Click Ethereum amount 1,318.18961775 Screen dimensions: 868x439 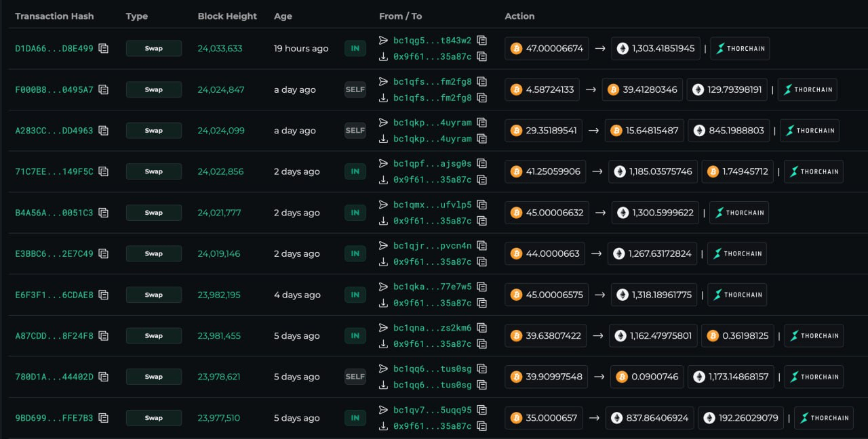tap(655, 295)
